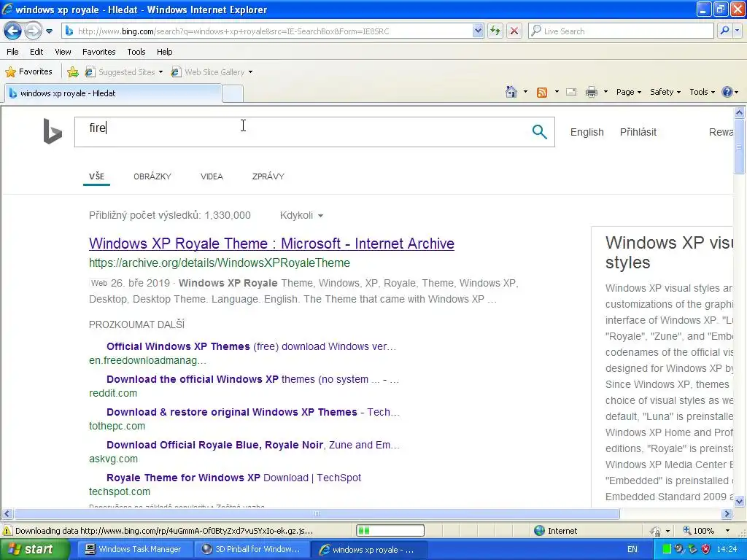This screenshot has width=747, height=560.
Task: Open a new blank tab
Action: click(233, 94)
